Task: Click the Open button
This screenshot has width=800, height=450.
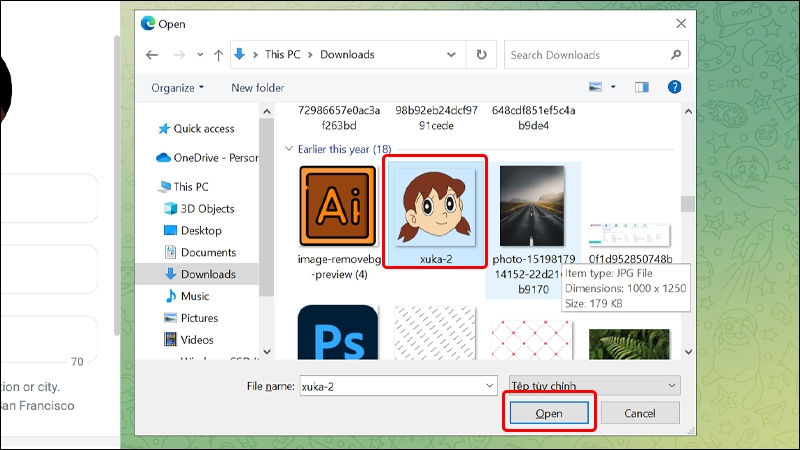Action: click(x=549, y=413)
